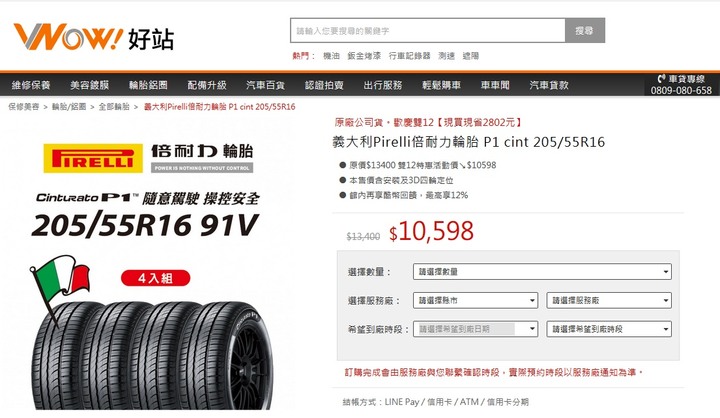The height and width of the screenshot is (418, 720).
Task: Open the 維修保養 menu item
Action: click(x=31, y=85)
